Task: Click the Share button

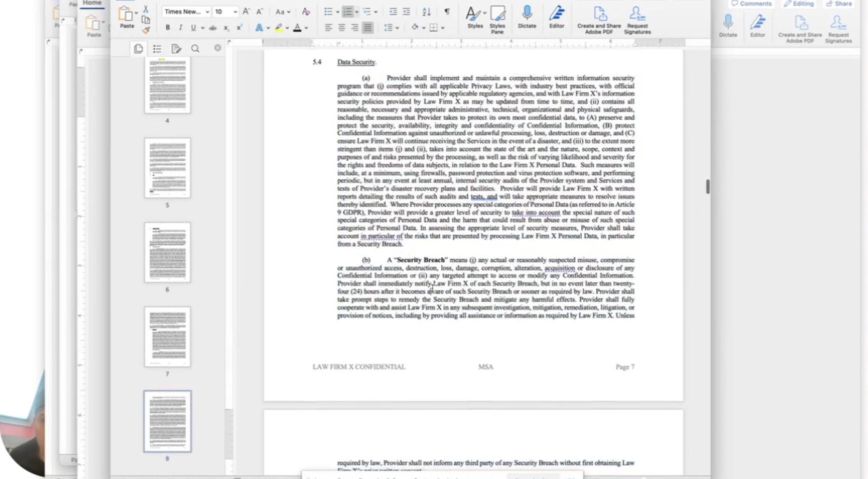Action: tap(838, 4)
